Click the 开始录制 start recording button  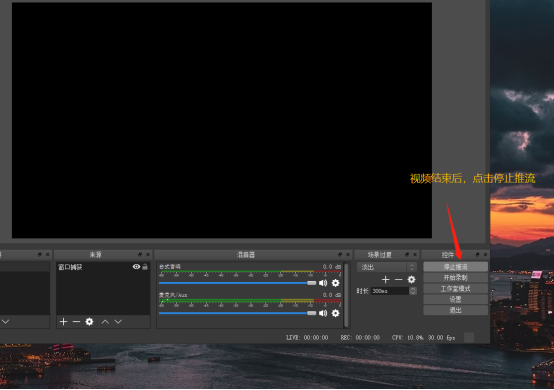455,278
